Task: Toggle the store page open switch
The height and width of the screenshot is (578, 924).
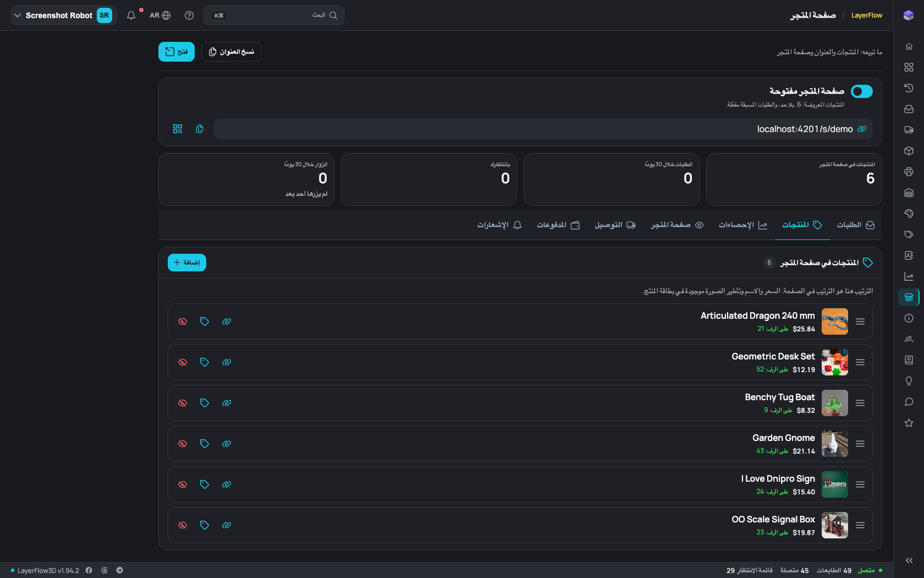Action: (862, 91)
